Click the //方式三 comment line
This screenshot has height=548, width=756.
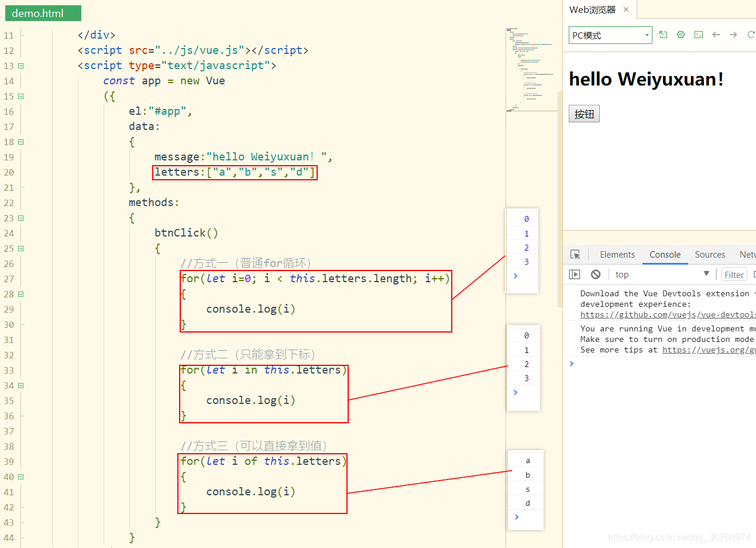click(255, 446)
